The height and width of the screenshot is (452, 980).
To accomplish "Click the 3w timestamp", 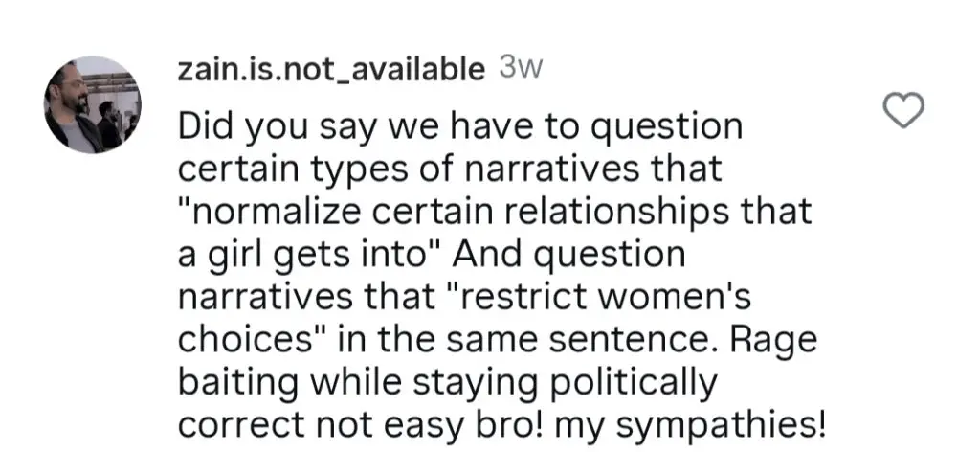I will (522, 69).
